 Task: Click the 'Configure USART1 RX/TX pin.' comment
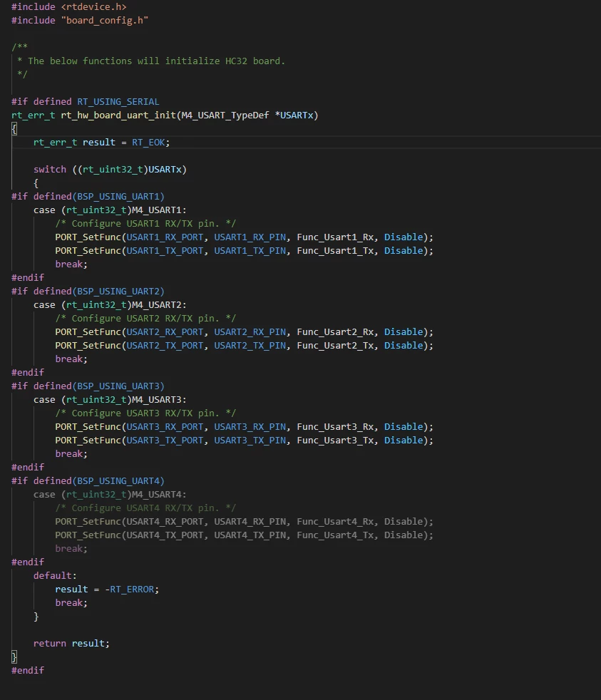coord(145,224)
